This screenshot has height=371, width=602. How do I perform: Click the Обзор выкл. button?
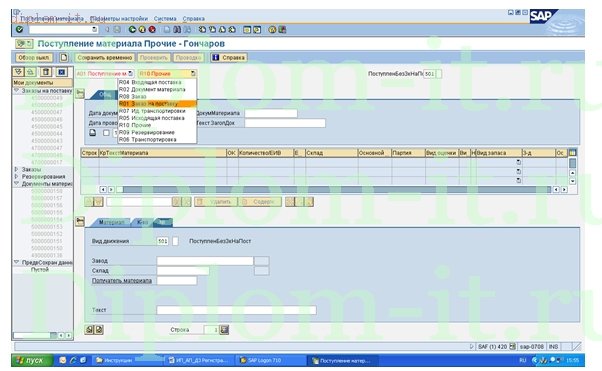click(x=34, y=58)
